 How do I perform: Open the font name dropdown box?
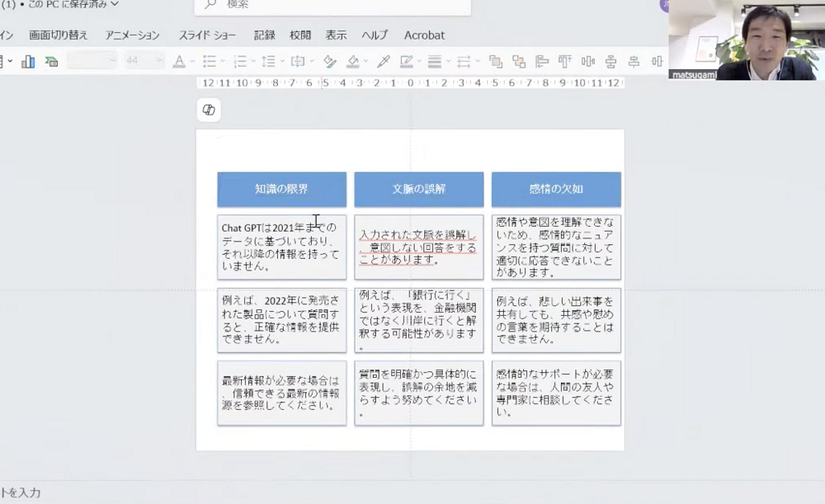tap(92, 61)
